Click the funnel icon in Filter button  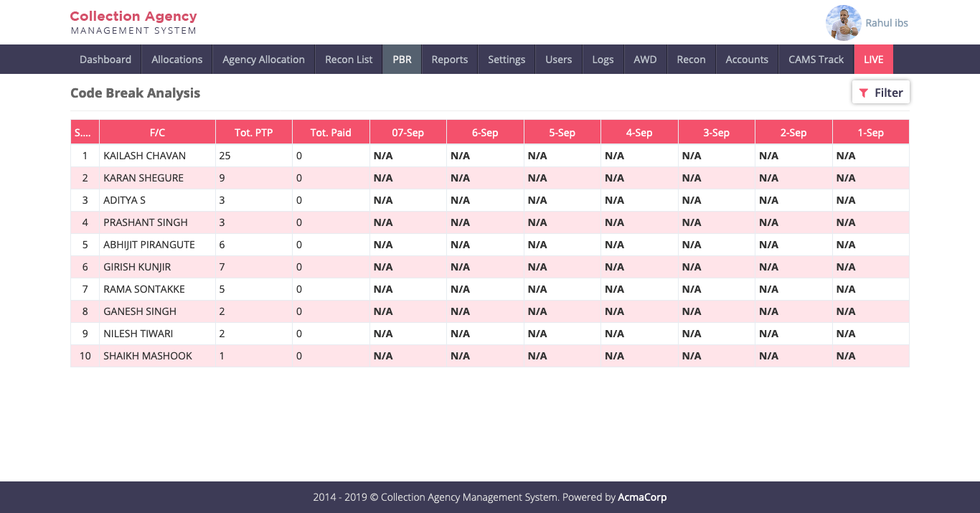click(864, 93)
